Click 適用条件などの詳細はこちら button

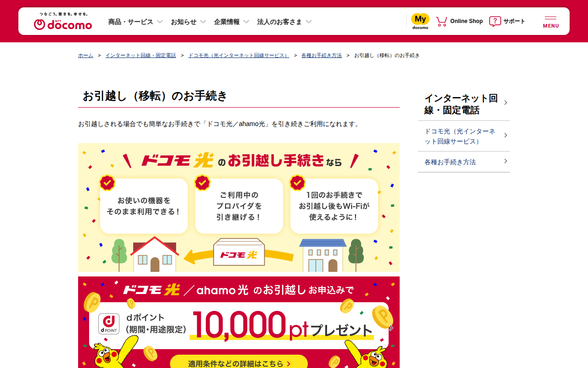click(239, 363)
